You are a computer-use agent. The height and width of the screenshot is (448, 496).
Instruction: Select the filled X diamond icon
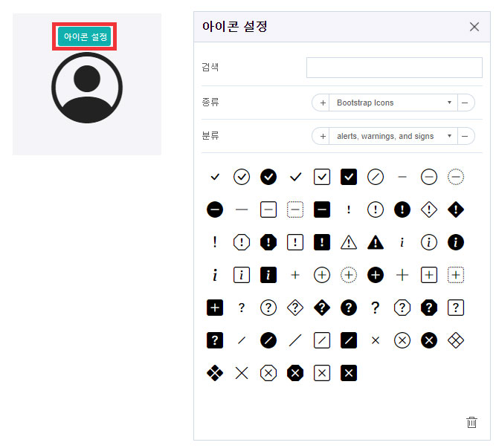215,373
